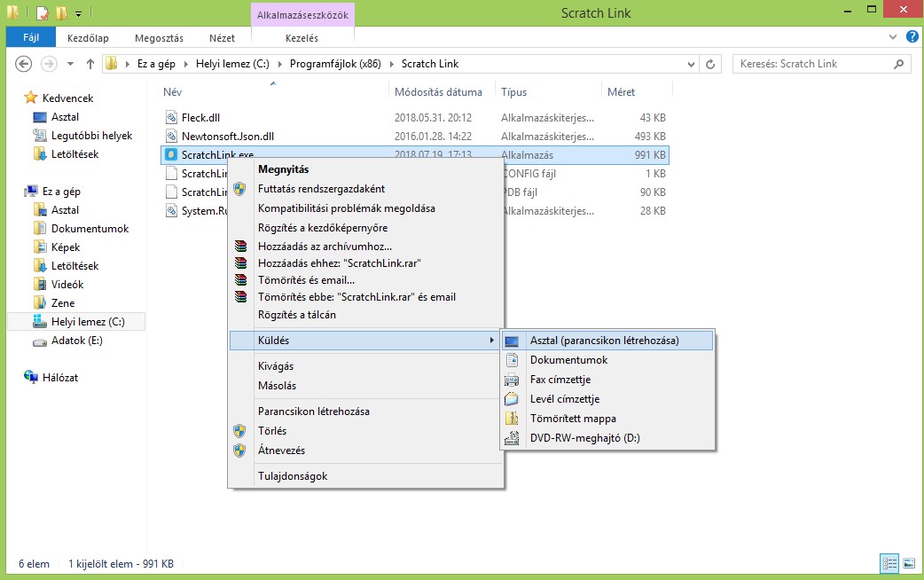The width and height of the screenshot is (924, 580).
Task: Refresh the current folder view
Action: tap(711, 64)
